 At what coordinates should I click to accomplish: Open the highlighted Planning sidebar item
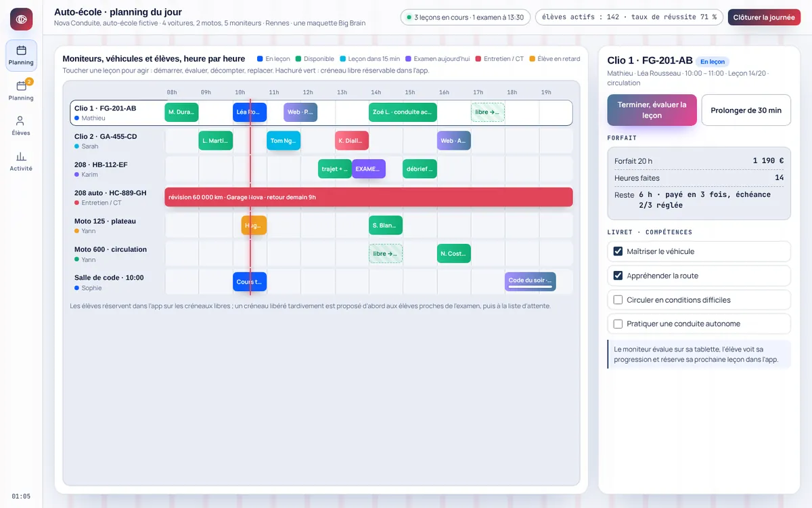click(x=21, y=56)
